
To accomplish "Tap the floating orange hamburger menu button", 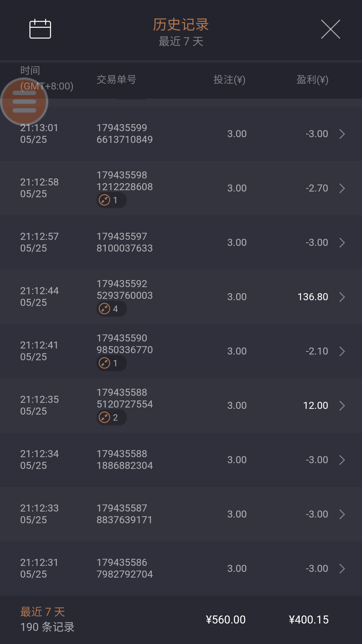I will (24, 101).
